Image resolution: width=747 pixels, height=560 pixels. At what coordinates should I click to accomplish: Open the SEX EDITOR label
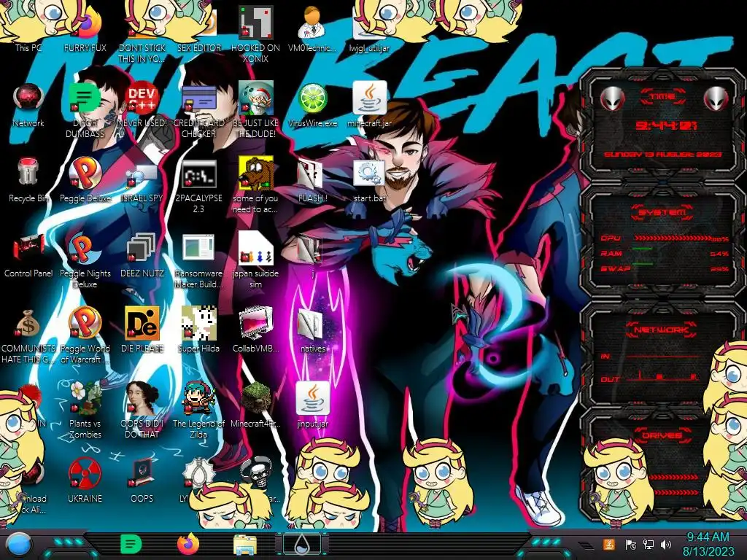pos(198,47)
